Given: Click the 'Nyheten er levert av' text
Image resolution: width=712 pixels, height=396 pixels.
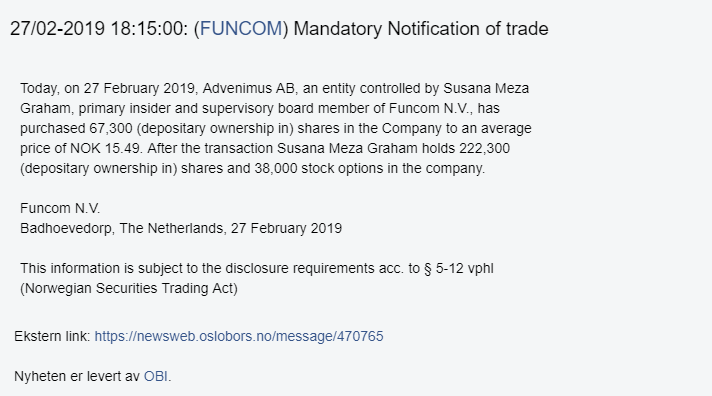Looking at the screenshot, I should pos(77,376).
